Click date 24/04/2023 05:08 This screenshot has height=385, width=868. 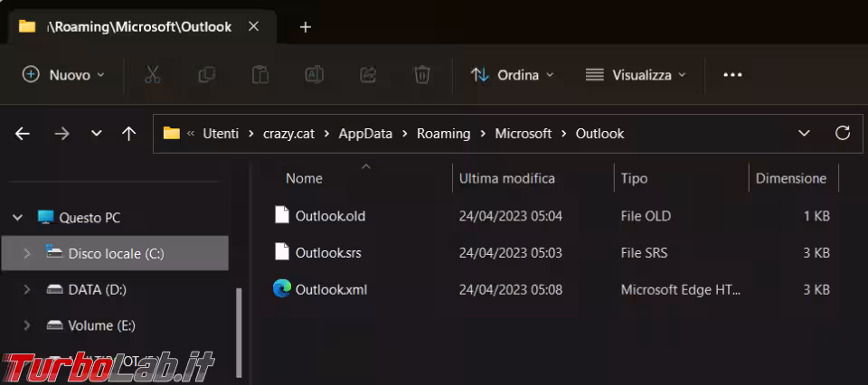[510, 289]
